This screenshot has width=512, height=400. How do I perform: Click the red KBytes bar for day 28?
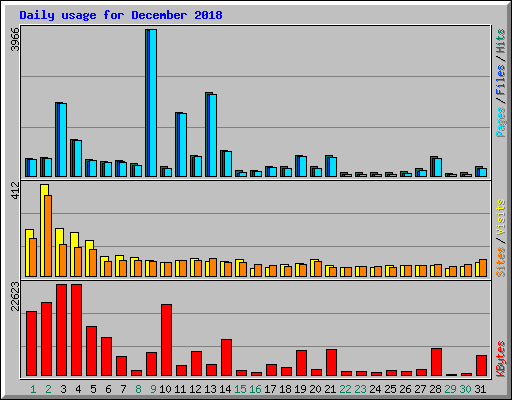pyautogui.click(x=437, y=362)
